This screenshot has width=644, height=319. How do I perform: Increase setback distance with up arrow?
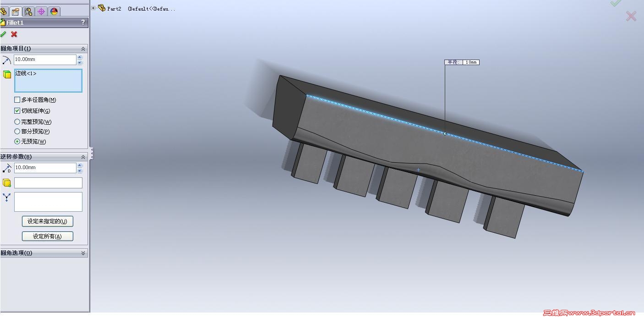click(80, 165)
